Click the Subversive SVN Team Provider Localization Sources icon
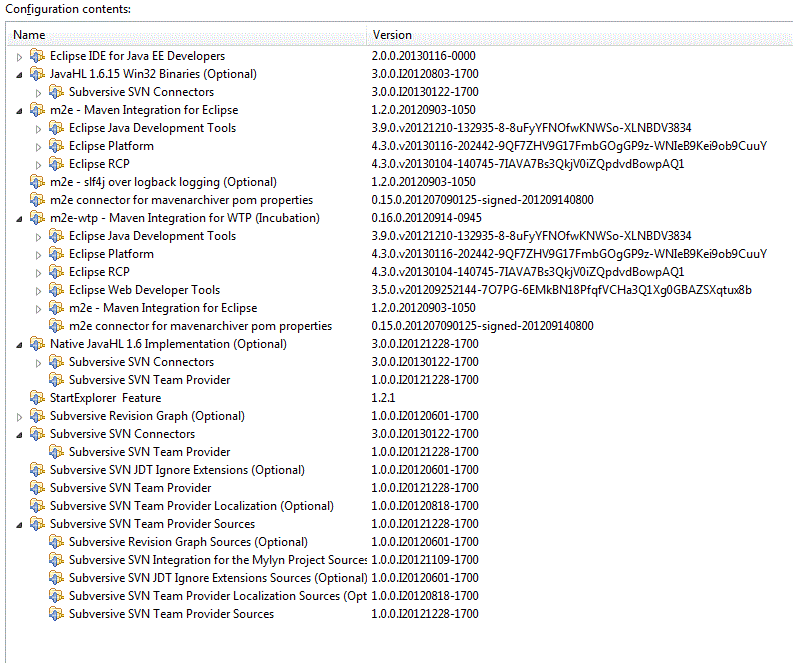Image resolution: width=793 pixels, height=663 pixels. point(56,596)
